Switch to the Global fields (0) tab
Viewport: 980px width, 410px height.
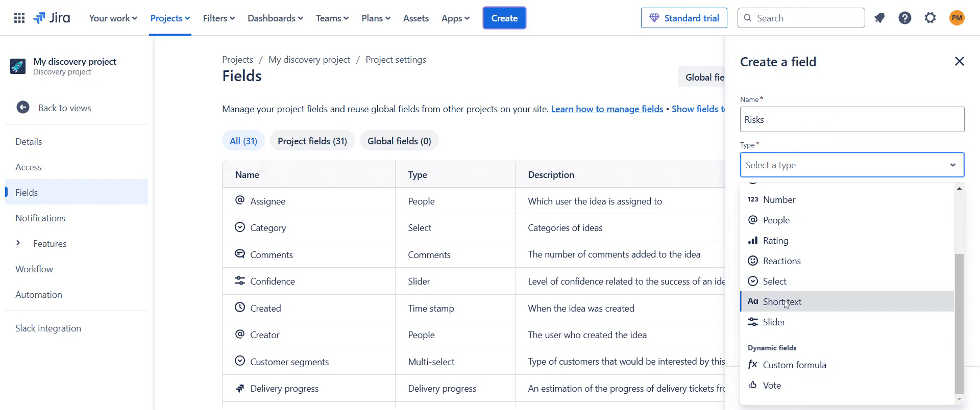(399, 141)
